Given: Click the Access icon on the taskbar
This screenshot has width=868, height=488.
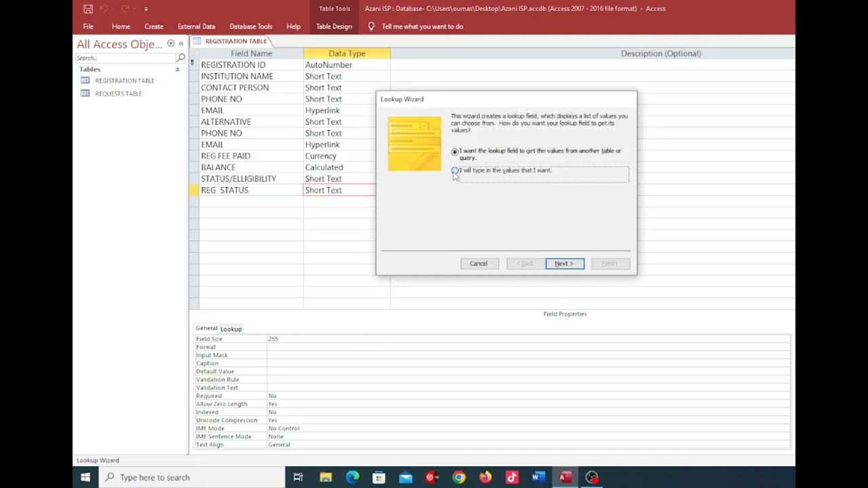Looking at the screenshot, I should point(565,477).
